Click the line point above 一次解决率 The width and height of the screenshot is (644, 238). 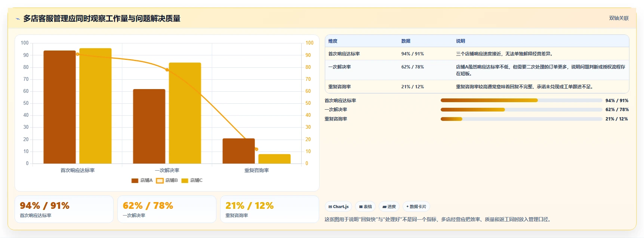[x=167, y=70]
